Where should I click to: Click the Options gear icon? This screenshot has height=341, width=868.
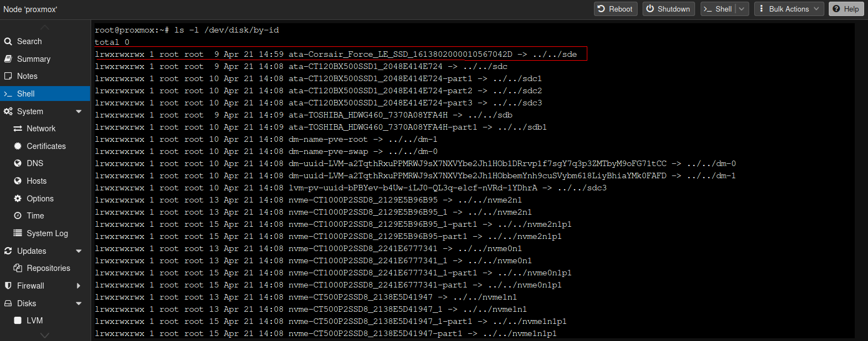coord(18,199)
